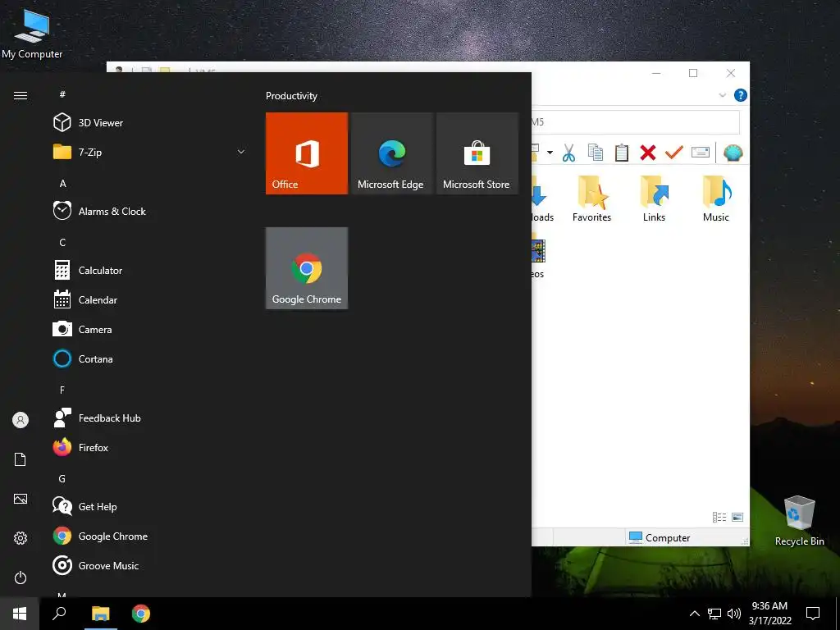Click Computer in the status bar
The height and width of the screenshot is (630, 840).
click(x=660, y=537)
